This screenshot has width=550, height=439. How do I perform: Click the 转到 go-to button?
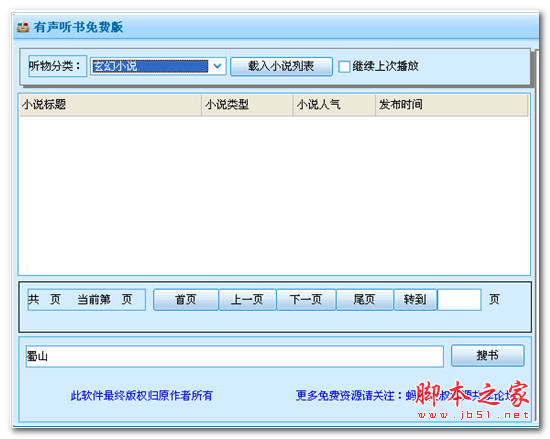pos(415,300)
